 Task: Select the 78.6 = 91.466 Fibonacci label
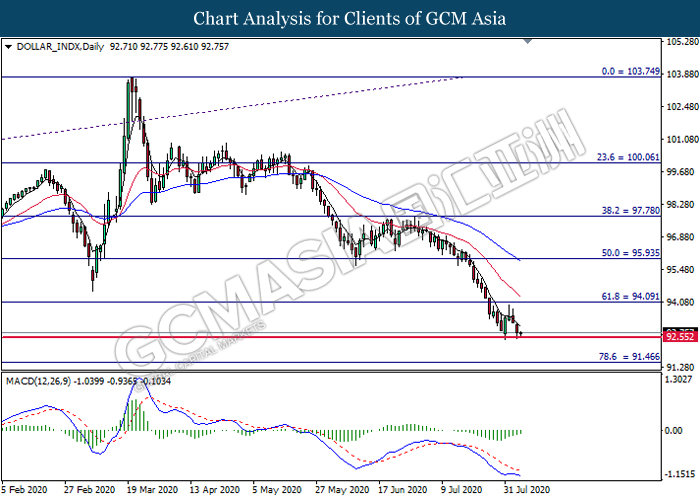(x=629, y=356)
